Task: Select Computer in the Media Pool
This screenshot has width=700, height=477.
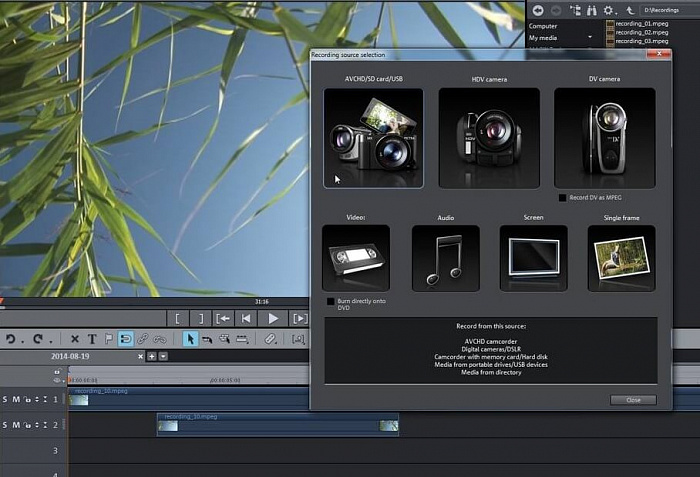Action: [543, 26]
